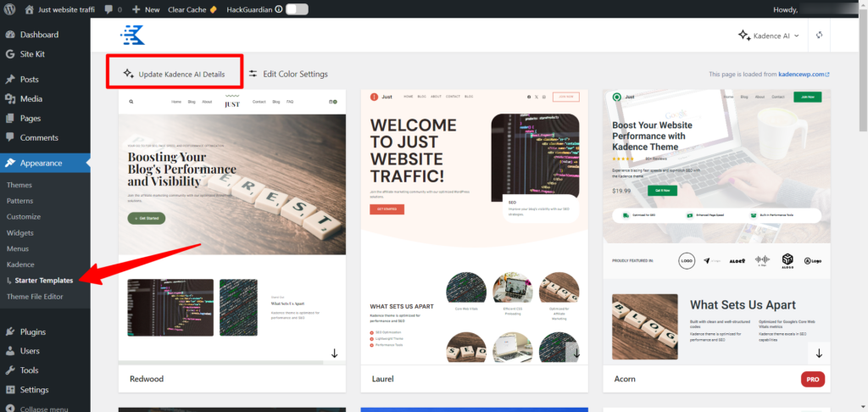
Task: Click the WordPress logo in admin bar
Action: 10,8
